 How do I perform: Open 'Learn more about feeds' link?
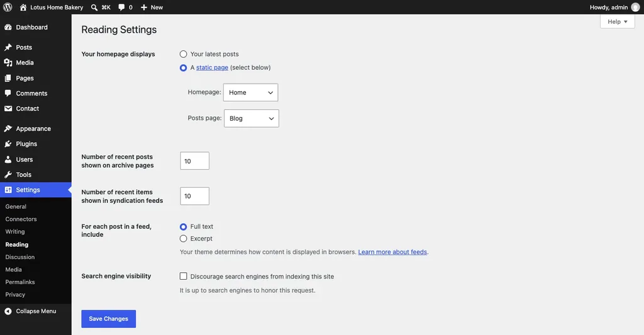tap(392, 252)
